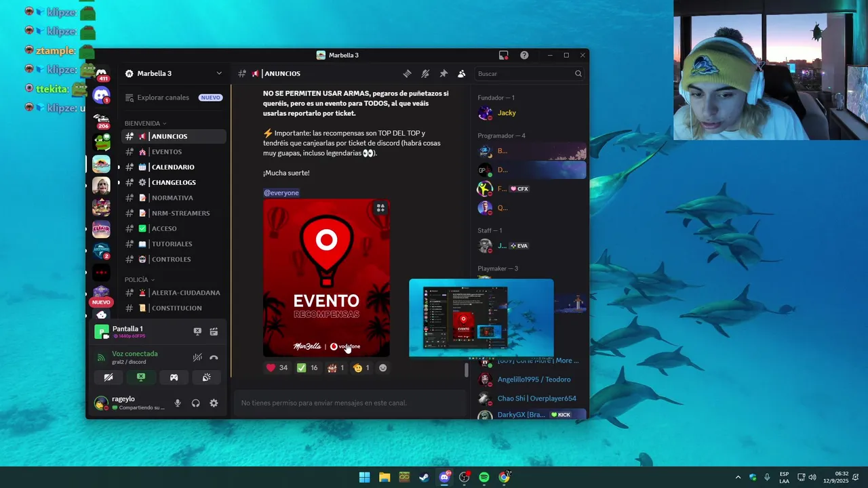Screen dimensions: 868x488
Task: Expand the Marbella 3 server menu
Action: point(174,73)
